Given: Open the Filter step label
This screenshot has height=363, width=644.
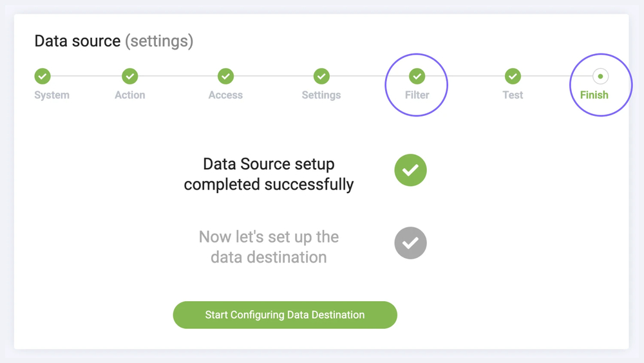Looking at the screenshot, I should 417,95.
